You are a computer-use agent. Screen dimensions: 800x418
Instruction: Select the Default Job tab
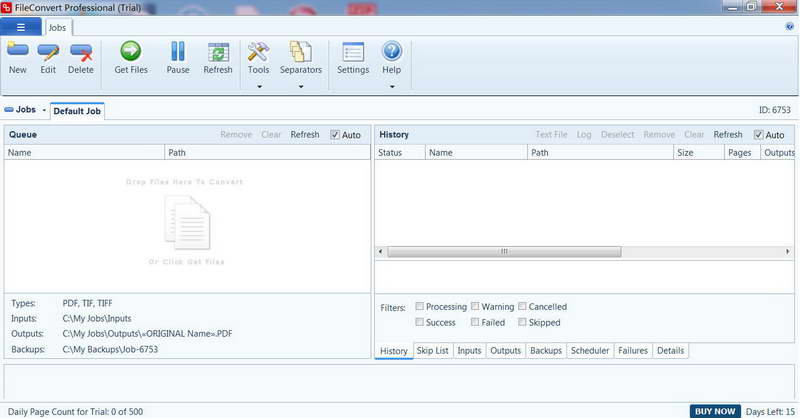point(77,111)
